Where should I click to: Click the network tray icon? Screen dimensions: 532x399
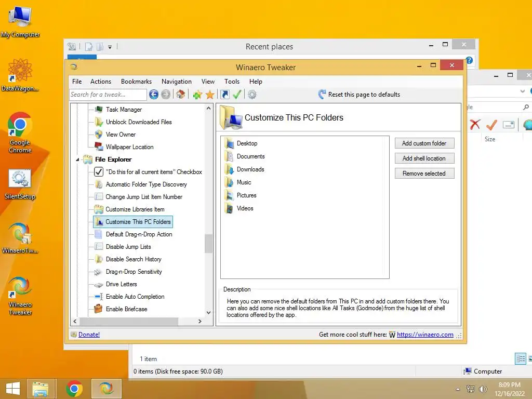pyautogui.click(x=471, y=389)
